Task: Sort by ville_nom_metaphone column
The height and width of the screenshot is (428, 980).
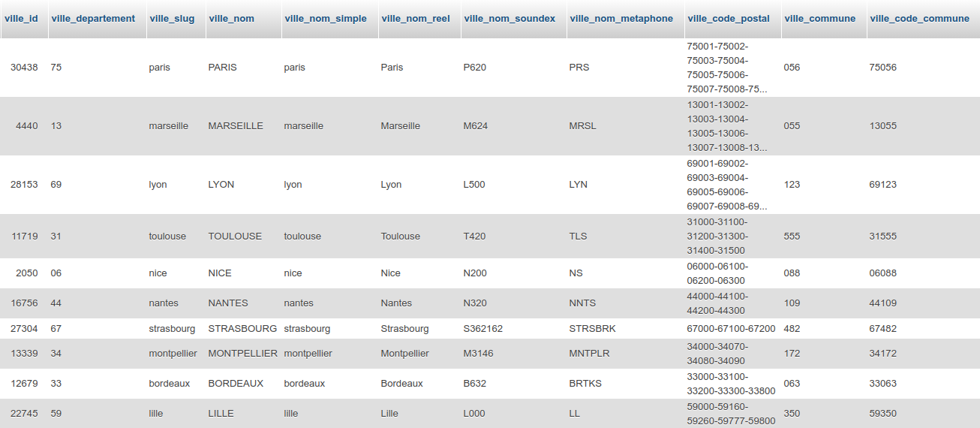Action: tap(621, 18)
